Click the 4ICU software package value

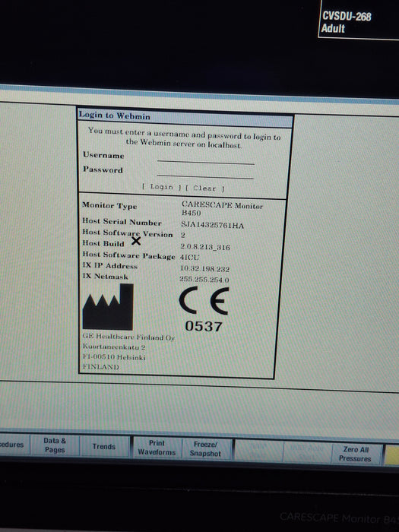(x=190, y=257)
